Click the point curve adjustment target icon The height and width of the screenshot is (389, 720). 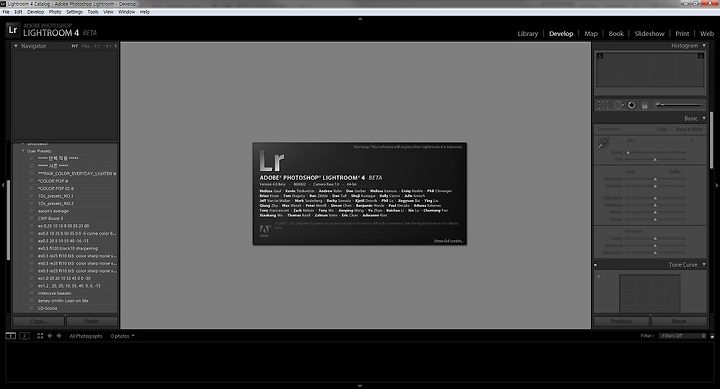pyautogui.click(x=598, y=276)
